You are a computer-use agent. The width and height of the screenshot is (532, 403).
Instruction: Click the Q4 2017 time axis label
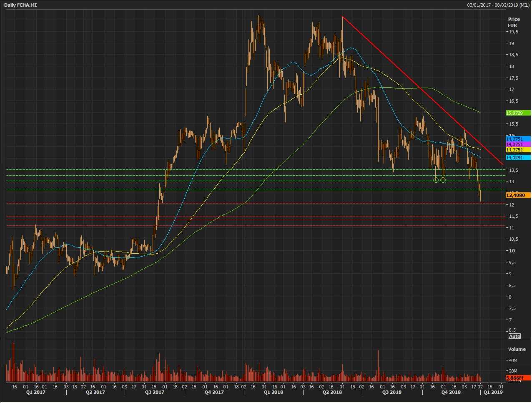pos(214,393)
